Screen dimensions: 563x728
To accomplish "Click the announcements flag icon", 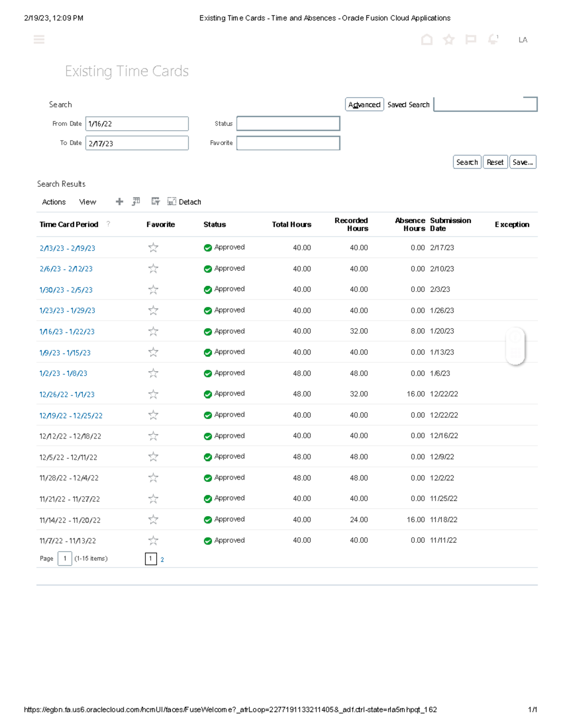I will [x=470, y=40].
